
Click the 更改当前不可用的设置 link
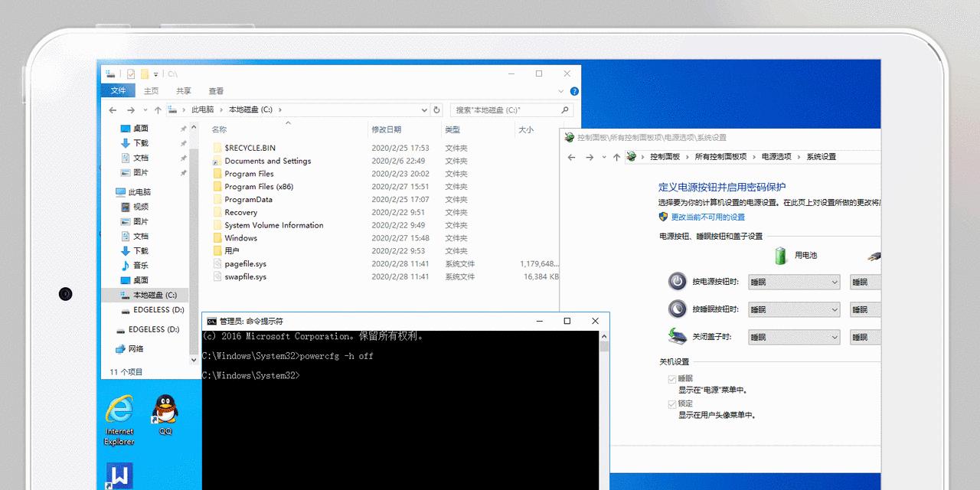[708, 217]
